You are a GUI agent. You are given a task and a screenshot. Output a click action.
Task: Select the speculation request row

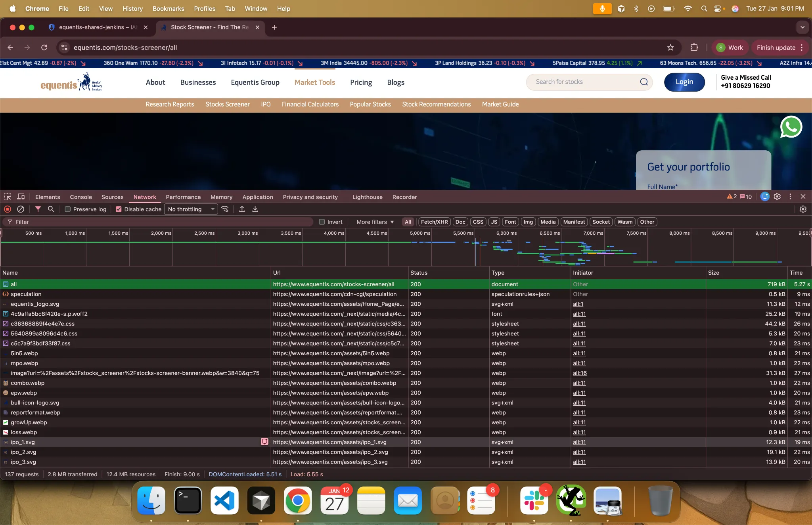pyautogui.click(x=406, y=294)
